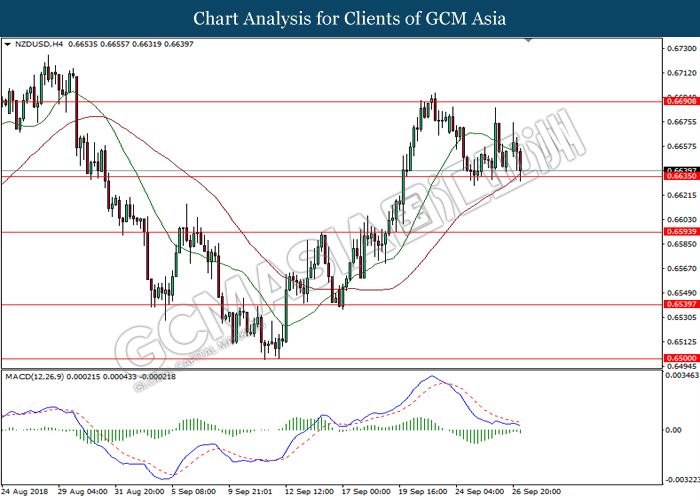Click the '5 Sep 08:00' time label

pyautogui.click(x=194, y=492)
